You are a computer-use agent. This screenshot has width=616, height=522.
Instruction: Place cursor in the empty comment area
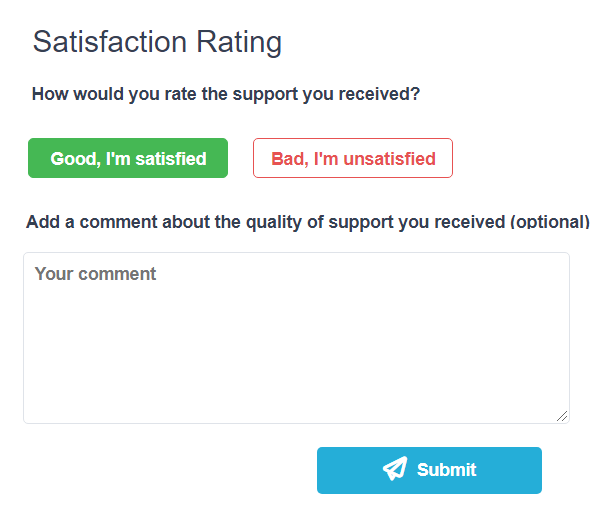(x=297, y=338)
